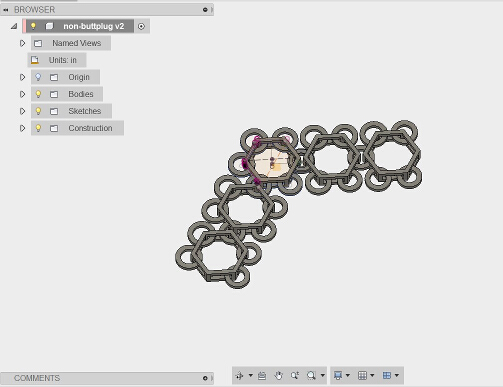Toggle Sketches folder visibility bulb
503x387 pixels.
click(x=38, y=111)
